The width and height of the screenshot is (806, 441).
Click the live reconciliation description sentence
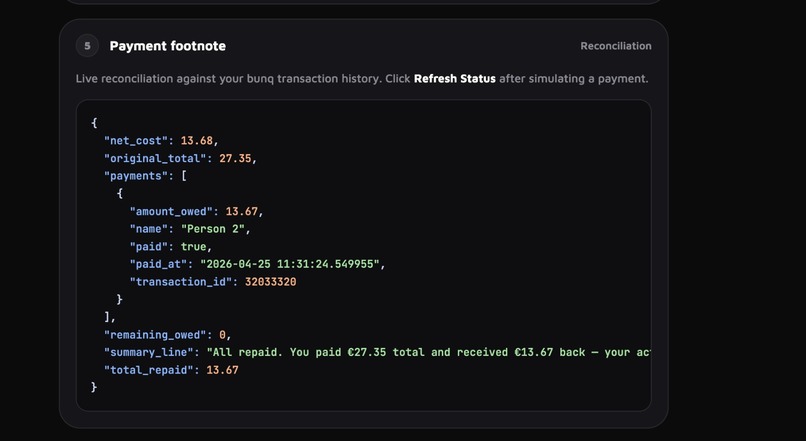(x=362, y=79)
